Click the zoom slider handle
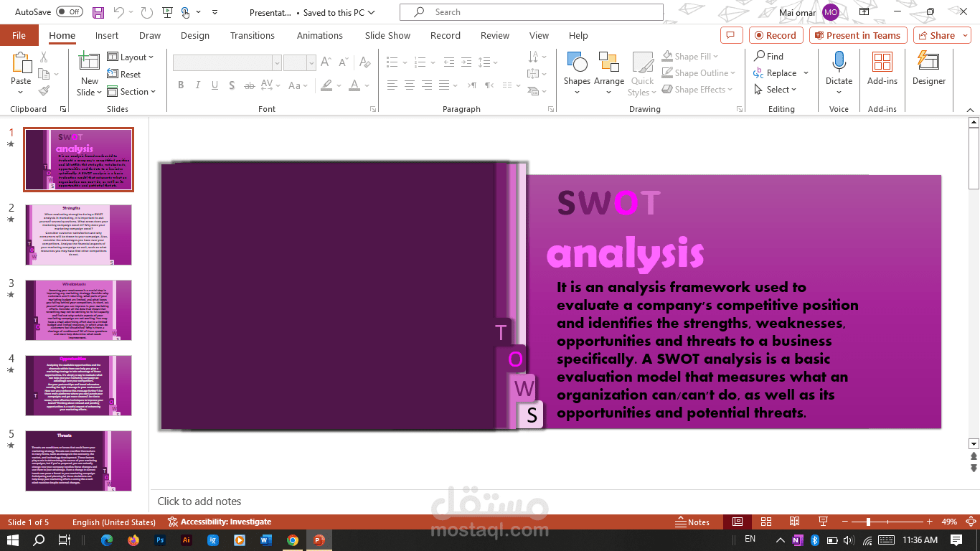The width and height of the screenshot is (980, 551). click(x=868, y=522)
